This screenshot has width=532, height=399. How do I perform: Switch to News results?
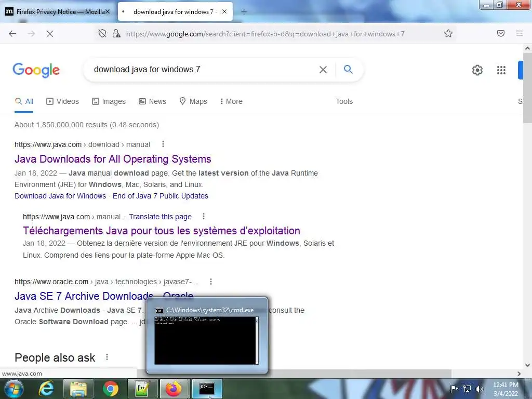tap(152, 101)
